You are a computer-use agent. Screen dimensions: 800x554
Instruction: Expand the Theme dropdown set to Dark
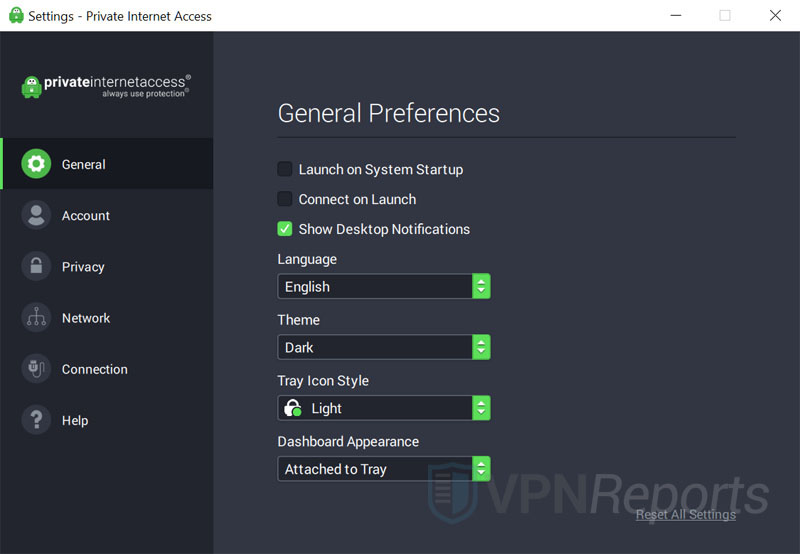pos(383,348)
